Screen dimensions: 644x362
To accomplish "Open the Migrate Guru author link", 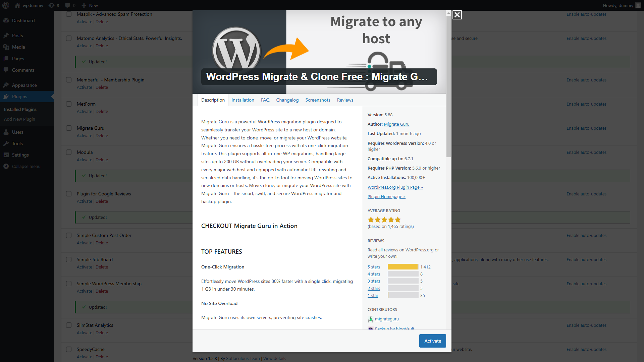I will [396, 124].
